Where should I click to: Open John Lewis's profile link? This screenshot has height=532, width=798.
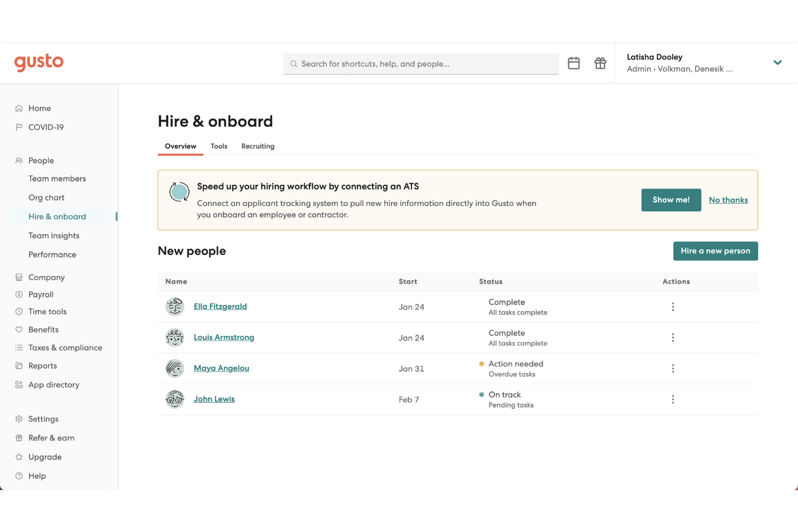[x=214, y=399]
